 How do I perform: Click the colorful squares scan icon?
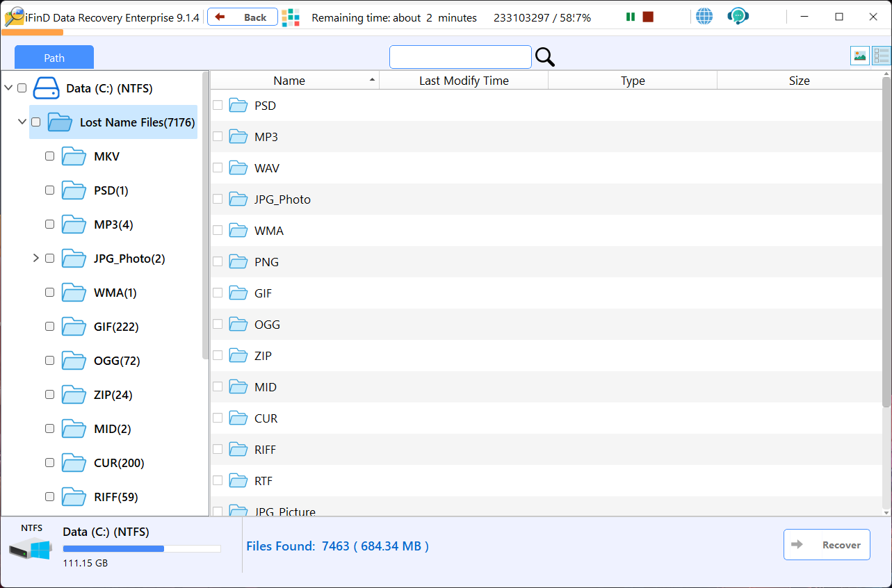click(x=291, y=18)
